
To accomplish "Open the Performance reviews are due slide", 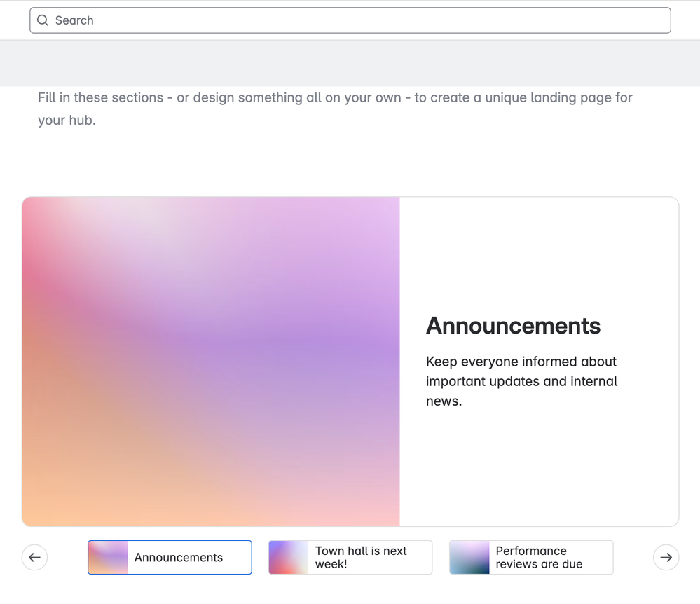I will tap(530, 557).
